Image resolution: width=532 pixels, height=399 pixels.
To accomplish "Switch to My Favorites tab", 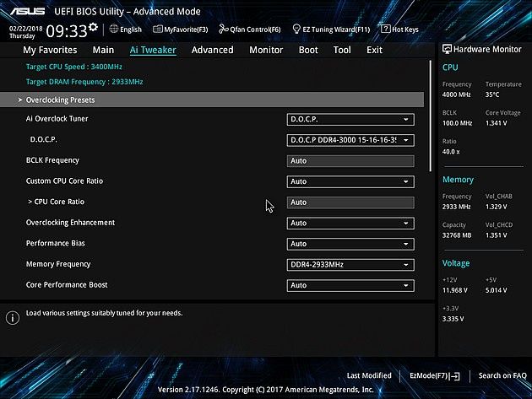I will [50, 50].
